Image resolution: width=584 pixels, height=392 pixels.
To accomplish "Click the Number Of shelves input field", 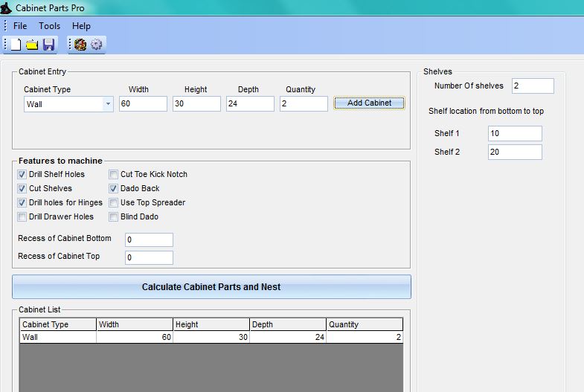I will coord(532,86).
